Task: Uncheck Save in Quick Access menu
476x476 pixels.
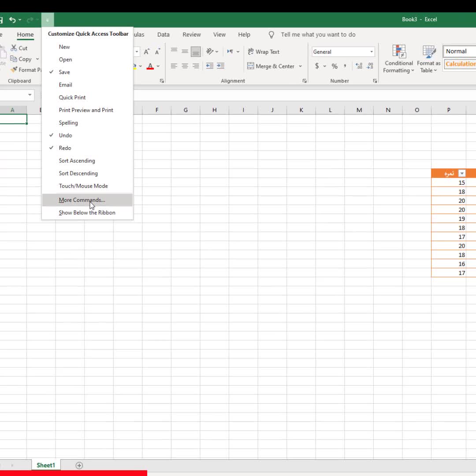Action: [64, 72]
